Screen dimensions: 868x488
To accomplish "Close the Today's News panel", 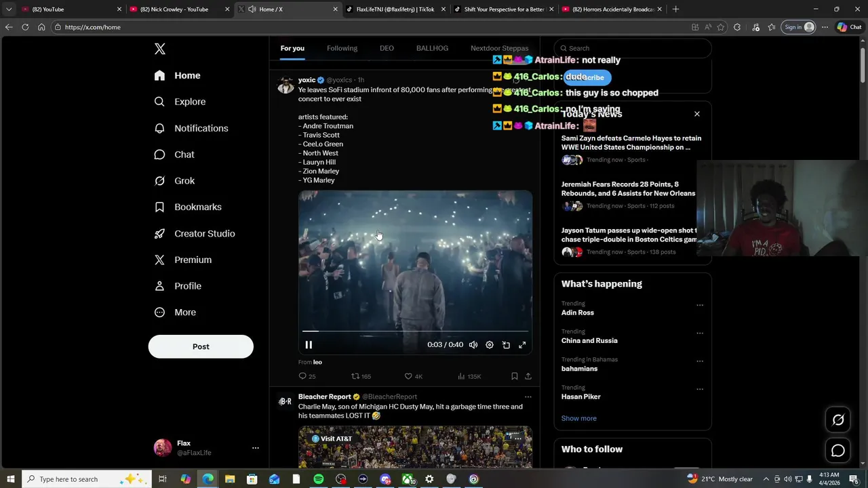I will [696, 114].
